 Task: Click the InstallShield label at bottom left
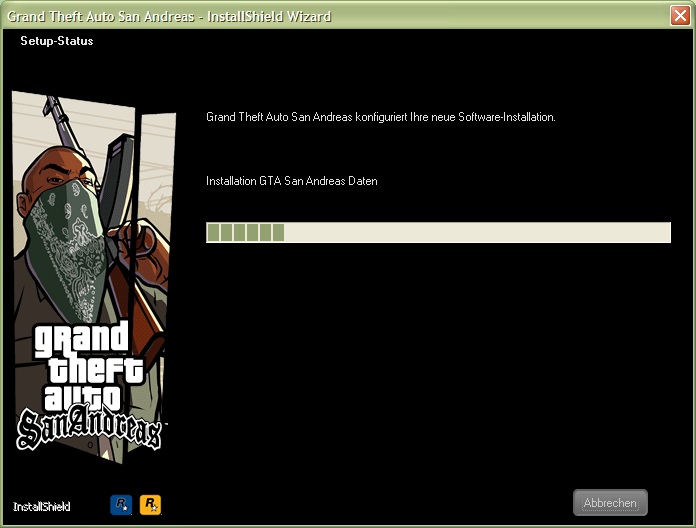pyautogui.click(x=42, y=506)
